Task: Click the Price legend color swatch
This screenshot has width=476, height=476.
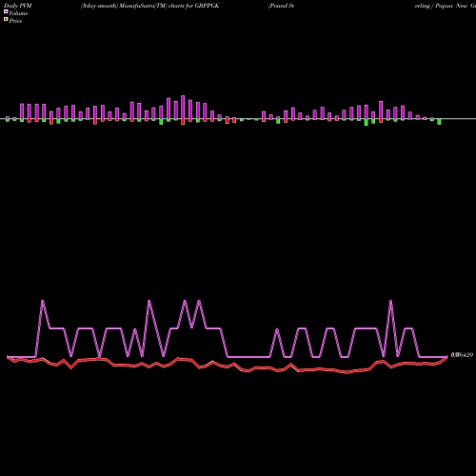Action: point(6,20)
